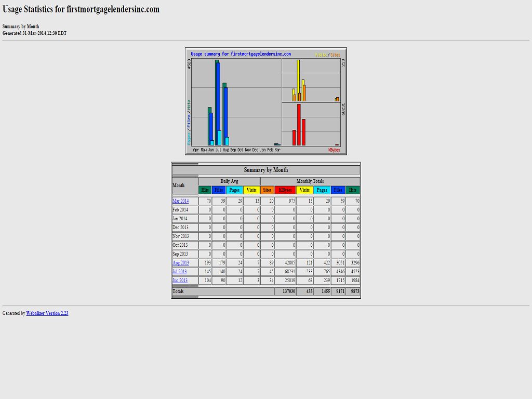This screenshot has width=532, height=399.
Task: Click the 45 sites cell in Jul 2013
Action: click(268, 271)
